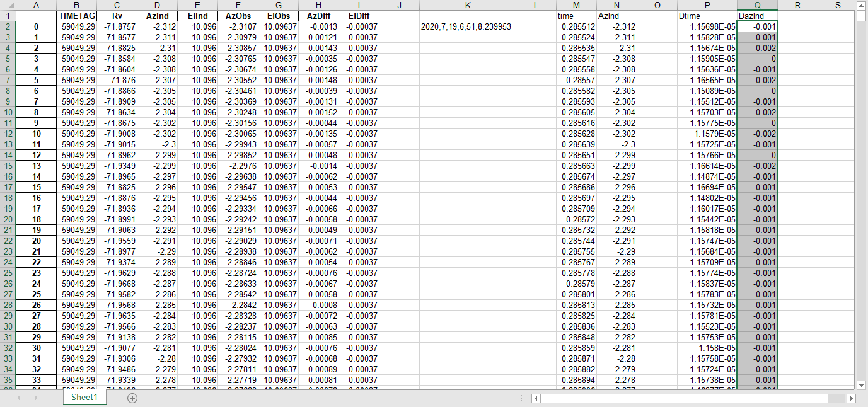Image resolution: width=868 pixels, height=407 pixels.
Task: Select the AzObs column header F
Action: tap(238, 6)
